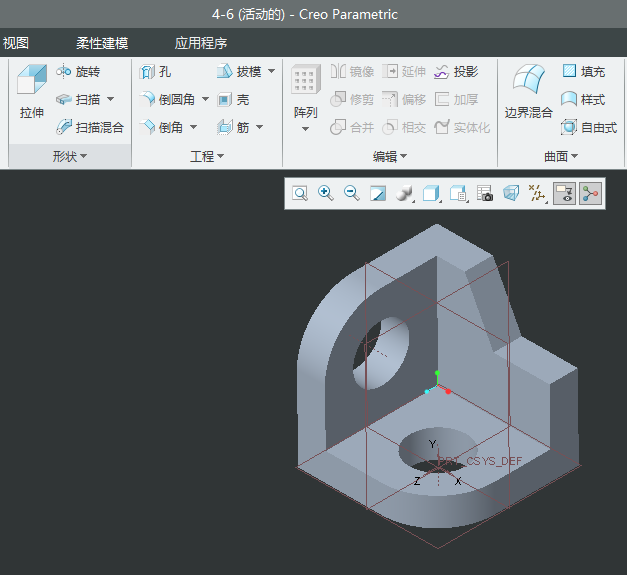Select the 填充 (Fill) tool
Screen dimensions: 627x575
click(583, 72)
